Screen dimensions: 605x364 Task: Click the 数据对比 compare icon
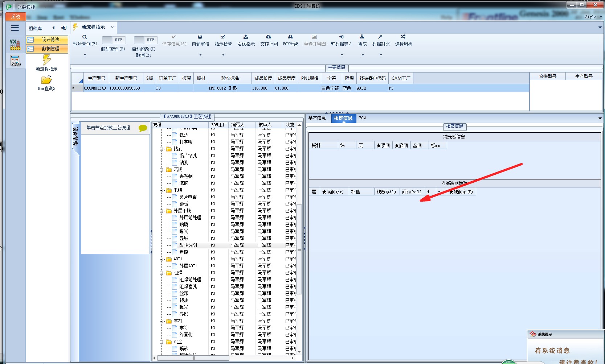[380, 37]
